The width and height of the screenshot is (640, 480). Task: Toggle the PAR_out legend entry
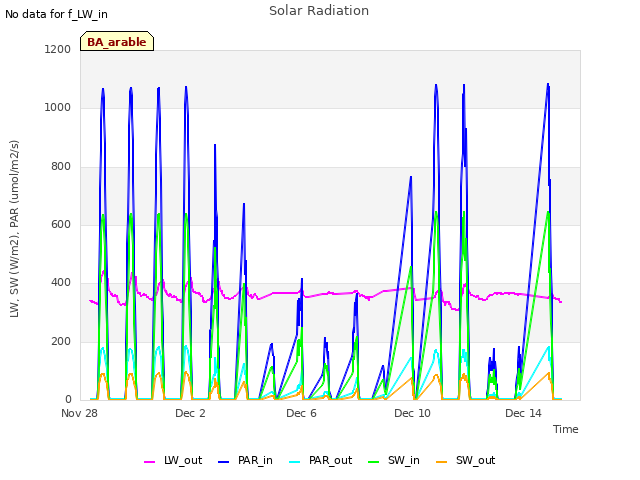320,460
